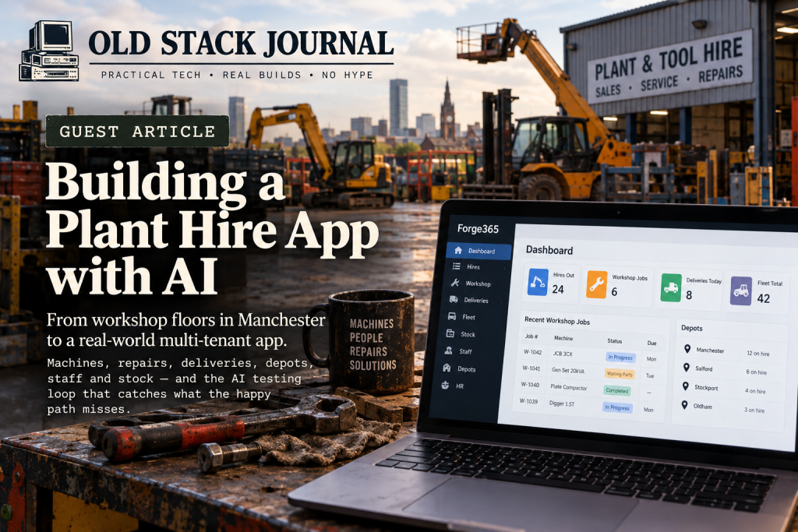The width and height of the screenshot is (798, 532).
Task: Click job number W-1041
Action: pos(531,368)
